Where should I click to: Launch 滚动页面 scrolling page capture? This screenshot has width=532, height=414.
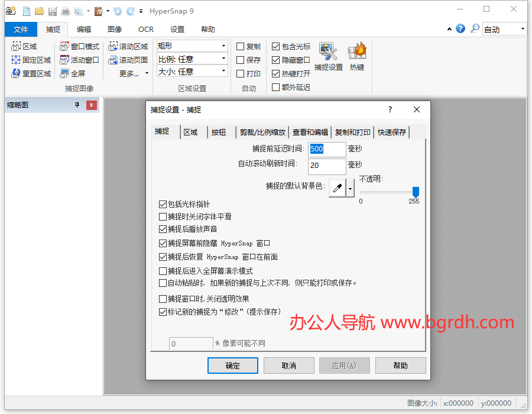click(129, 60)
